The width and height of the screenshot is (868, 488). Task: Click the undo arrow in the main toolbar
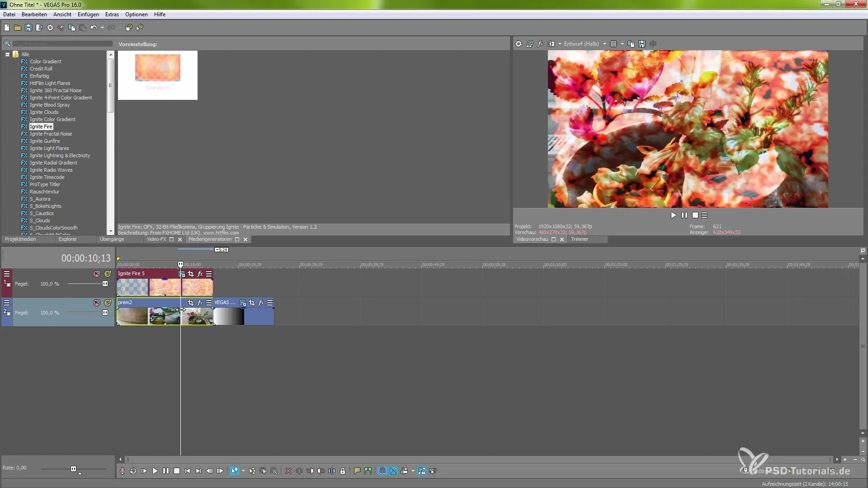point(93,28)
